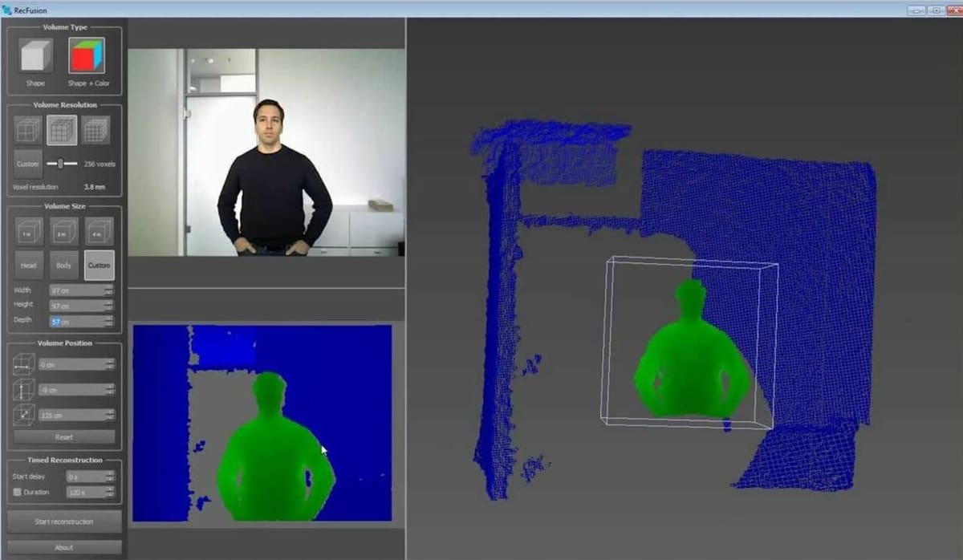The image size is (963, 560).
Task: Click the Height value stepper arrows
Action: (109, 306)
